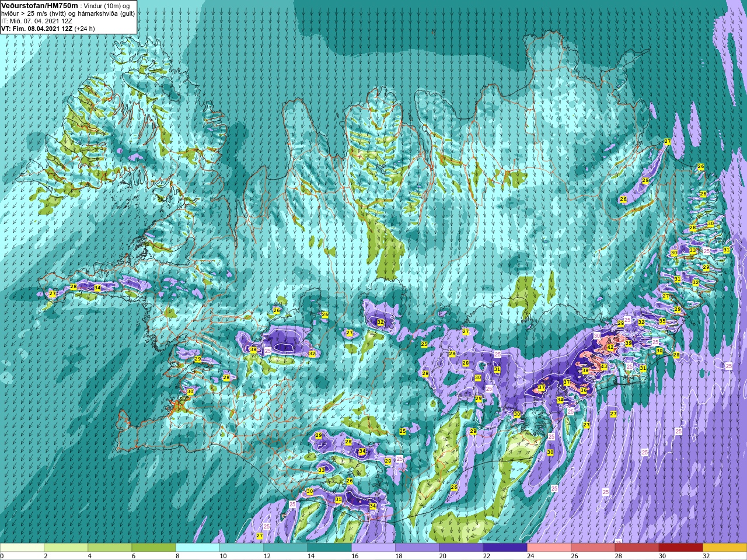Click the olive green 6–8 legend swatch
Image resolution: width=747 pixels, height=560 pixels.
[153, 548]
